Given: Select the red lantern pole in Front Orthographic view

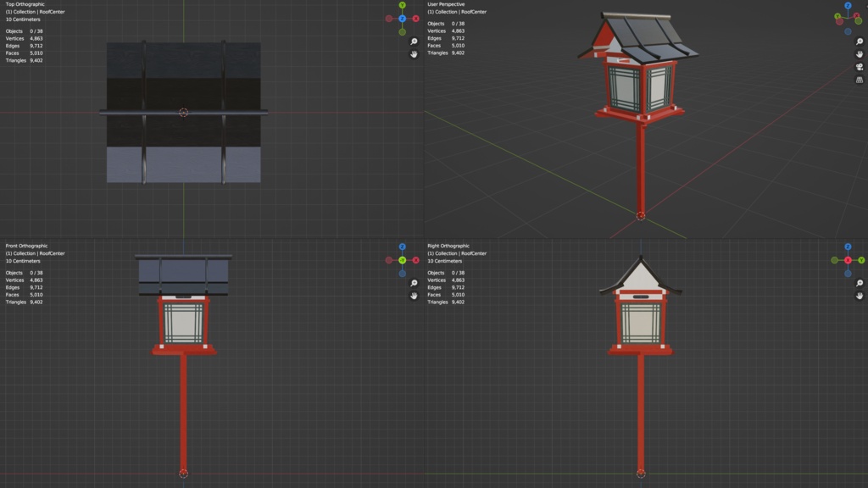Looking at the screenshot, I should 183,413.
